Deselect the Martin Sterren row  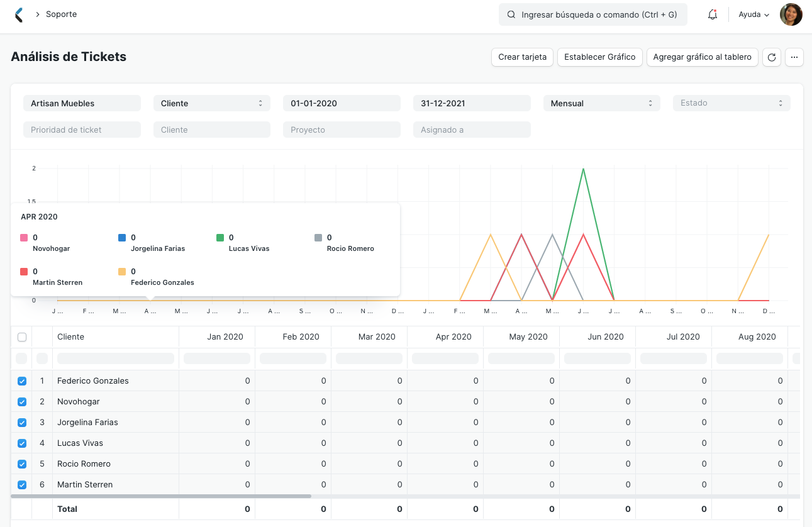pos(22,484)
